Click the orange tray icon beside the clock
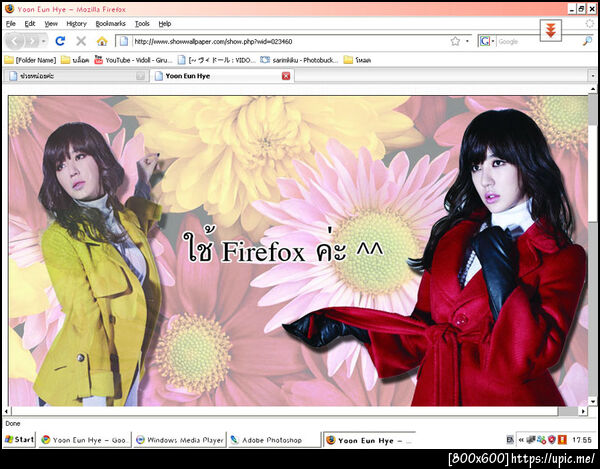Viewport: 600px width, 469px height. [x=562, y=440]
